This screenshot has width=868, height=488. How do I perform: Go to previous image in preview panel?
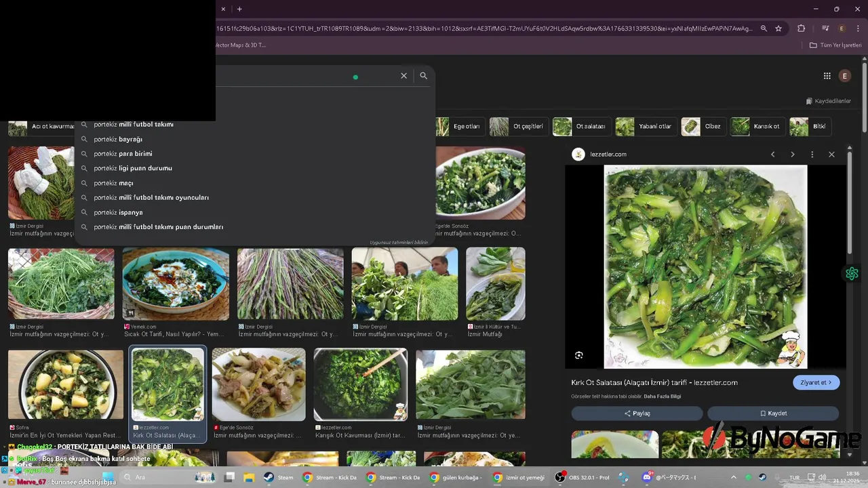(x=772, y=155)
